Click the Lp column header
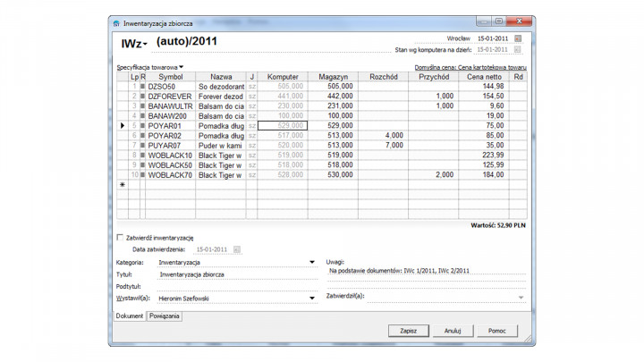Viewport: 644px width, 362px height. click(134, 77)
